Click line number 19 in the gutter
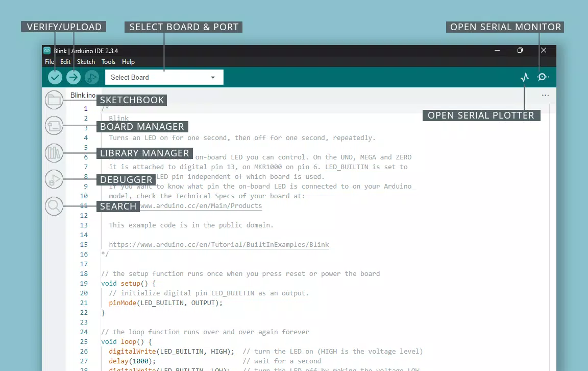The height and width of the screenshot is (371, 588). pyautogui.click(x=84, y=284)
